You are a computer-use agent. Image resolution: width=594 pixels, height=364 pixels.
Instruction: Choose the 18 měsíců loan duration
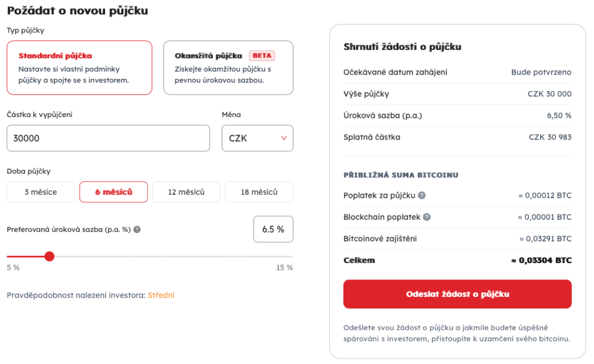tap(259, 192)
